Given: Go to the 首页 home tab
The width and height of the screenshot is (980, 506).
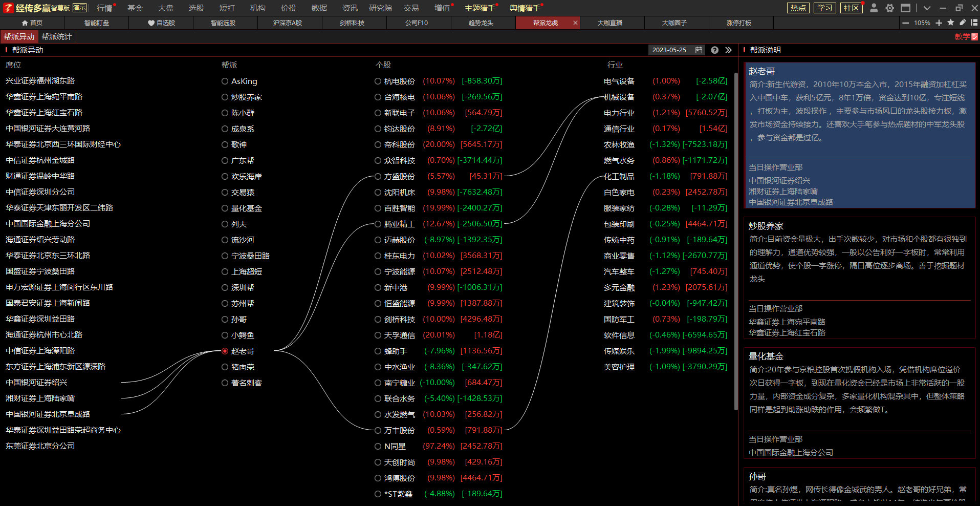Looking at the screenshot, I should point(32,23).
